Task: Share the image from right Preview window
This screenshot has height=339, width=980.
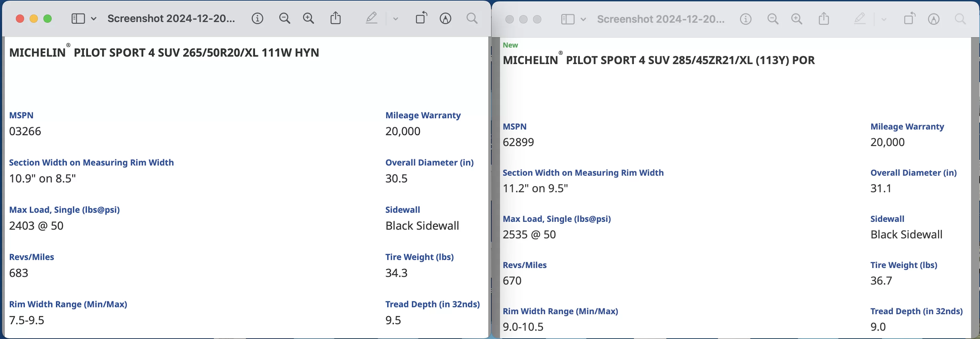Action: [824, 19]
